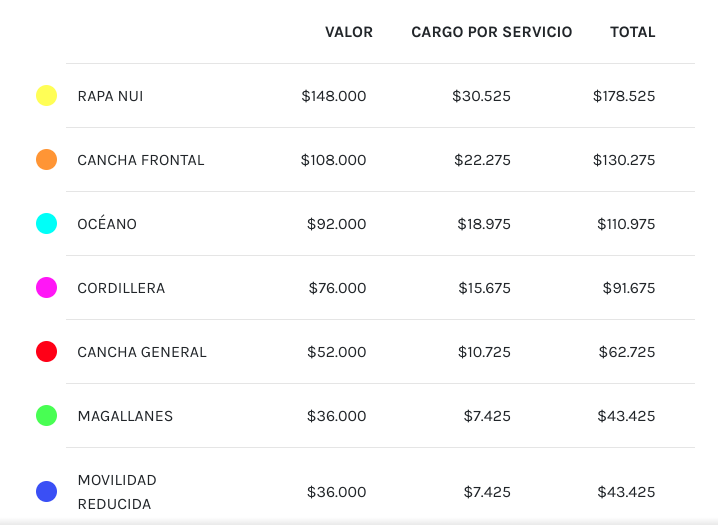The width and height of the screenshot is (718, 525).
Task: Click the OCÉANO ticket name
Action: [x=107, y=224]
